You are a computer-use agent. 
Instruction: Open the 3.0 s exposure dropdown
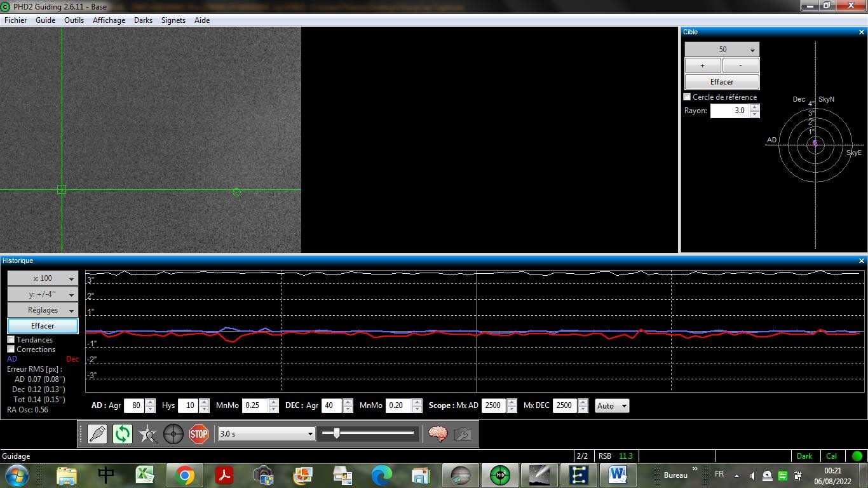coord(266,433)
